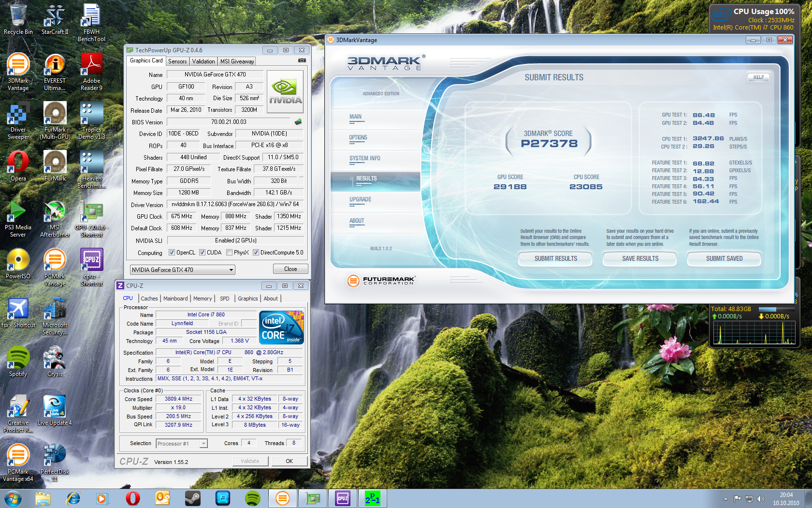
Task: Click the P27378 3DMark score
Action: coord(549,143)
